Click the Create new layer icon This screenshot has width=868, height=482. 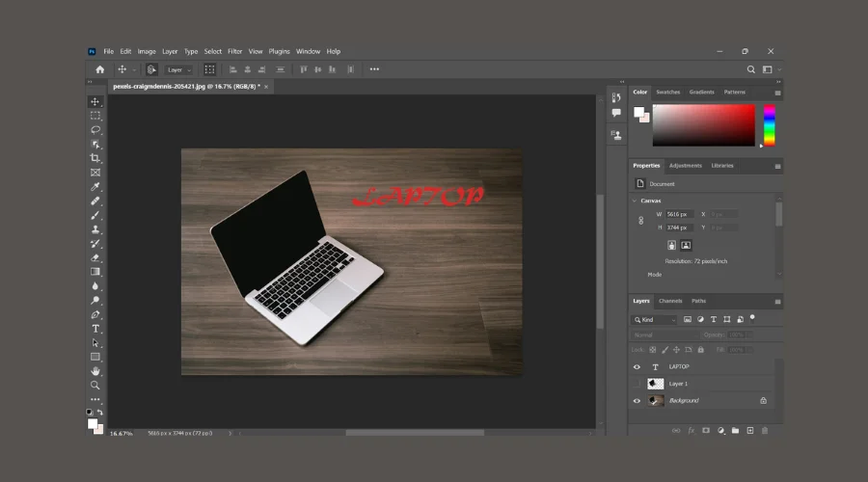(x=750, y=431)
